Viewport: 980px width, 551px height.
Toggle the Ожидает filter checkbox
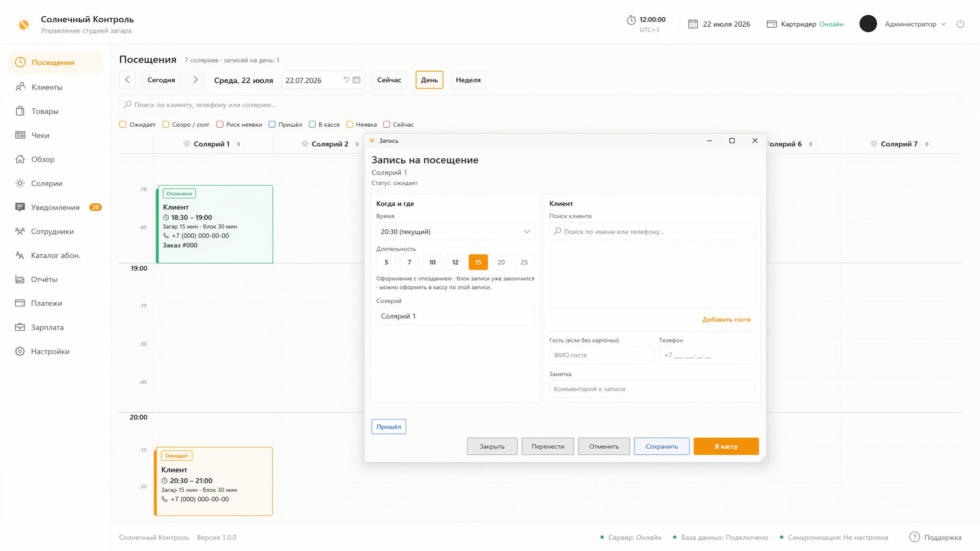pos(123,124)
